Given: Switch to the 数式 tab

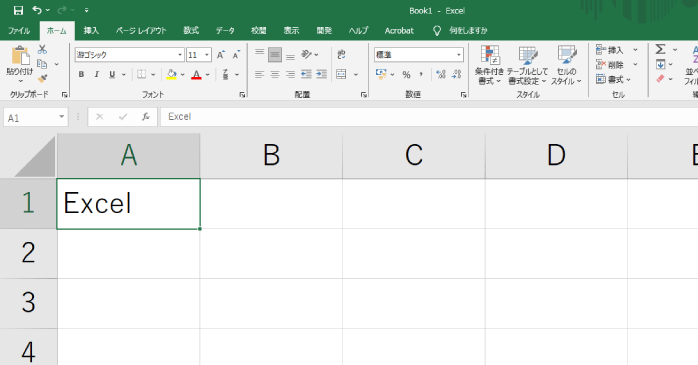Looking at the screenshot, I should (191, 31).
